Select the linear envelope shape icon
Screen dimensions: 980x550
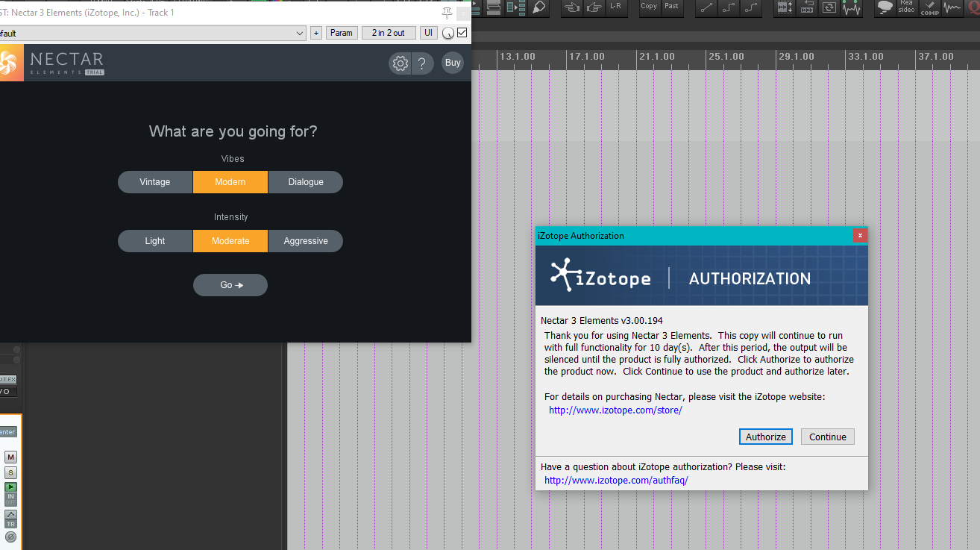[x=706, y=7]
